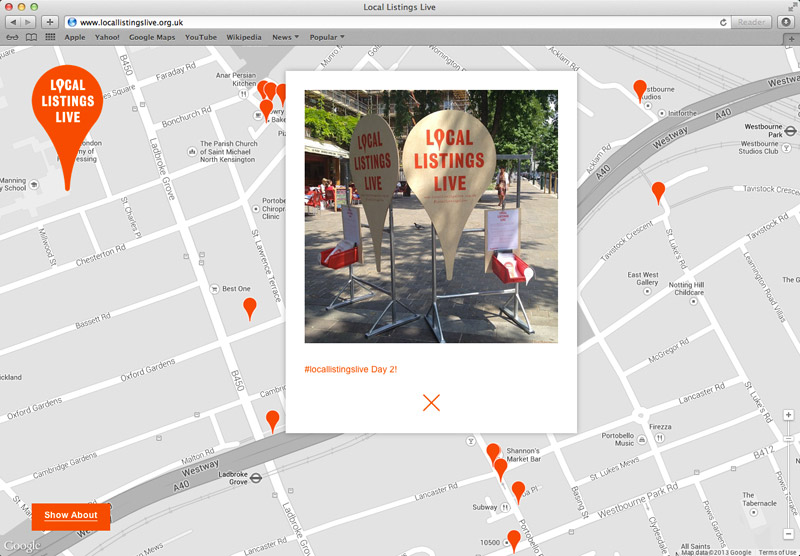Open the News bookmarks dropdown
This screenshot has height=556, width=800.
tap(285, 37)
